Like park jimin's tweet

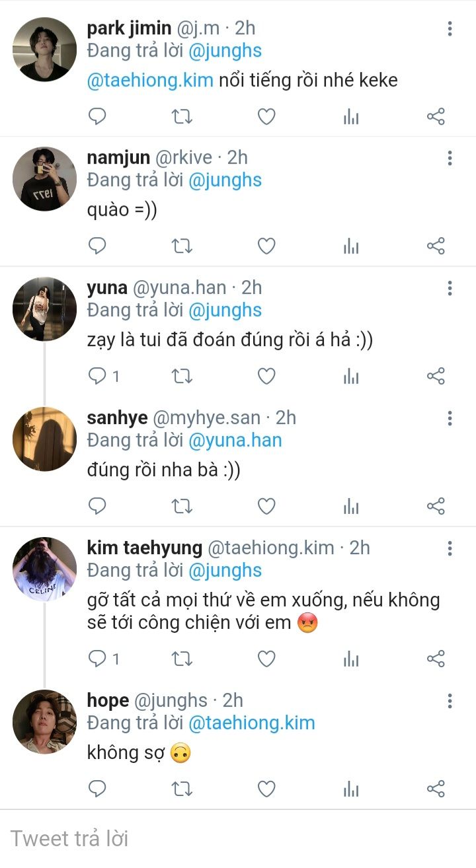click(266, 117)
